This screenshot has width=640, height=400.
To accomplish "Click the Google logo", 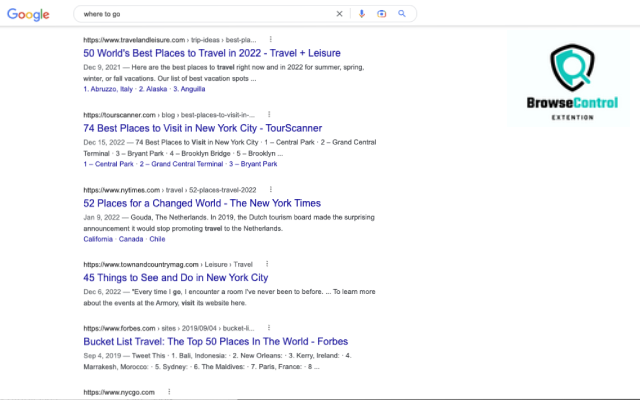I will click(x=28, y=15).
